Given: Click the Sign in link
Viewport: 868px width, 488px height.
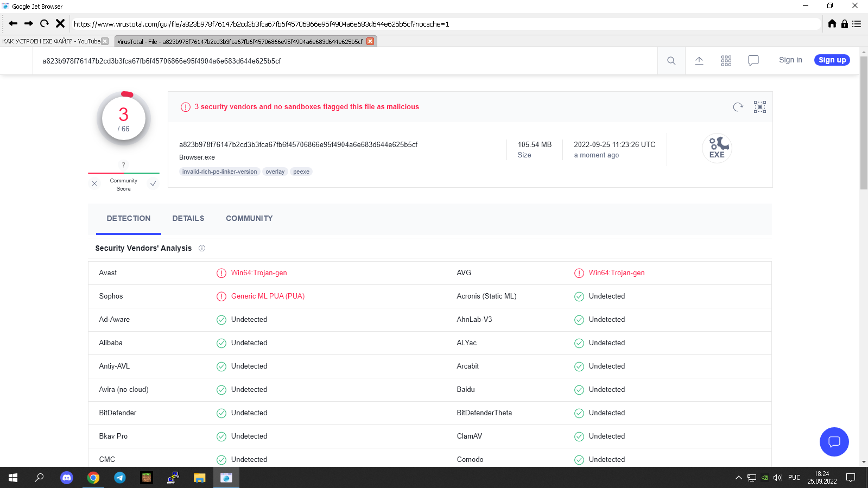Looking at the screenshot, I should 790,60.
